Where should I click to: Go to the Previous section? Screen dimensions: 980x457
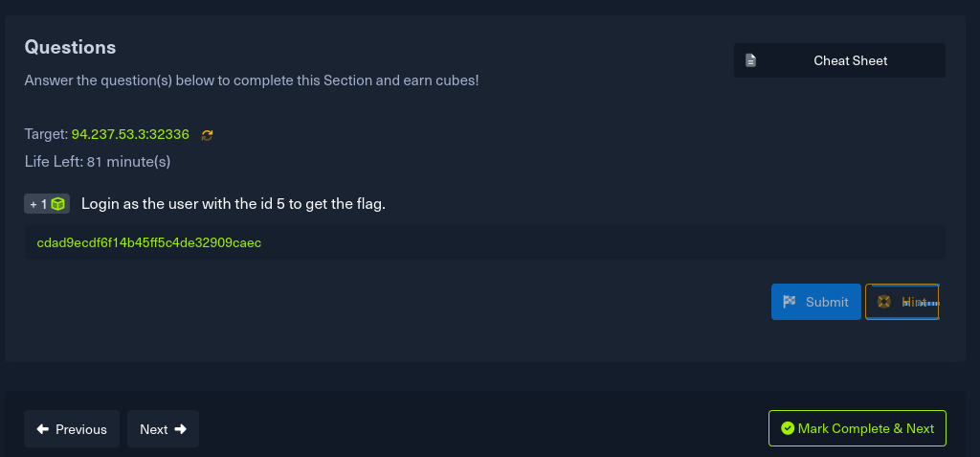[72, 429]
